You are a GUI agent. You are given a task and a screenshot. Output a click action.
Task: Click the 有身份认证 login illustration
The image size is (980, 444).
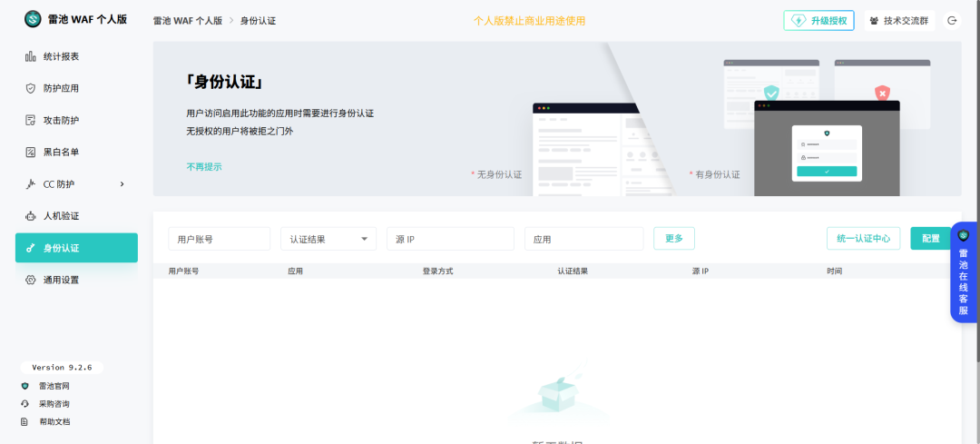click(x=827, y=148)
